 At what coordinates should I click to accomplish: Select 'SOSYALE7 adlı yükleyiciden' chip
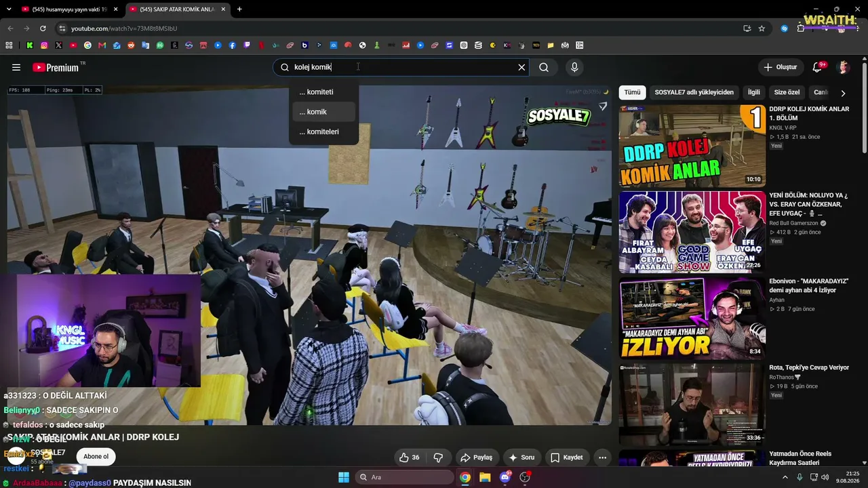click(x=694, y=92)
